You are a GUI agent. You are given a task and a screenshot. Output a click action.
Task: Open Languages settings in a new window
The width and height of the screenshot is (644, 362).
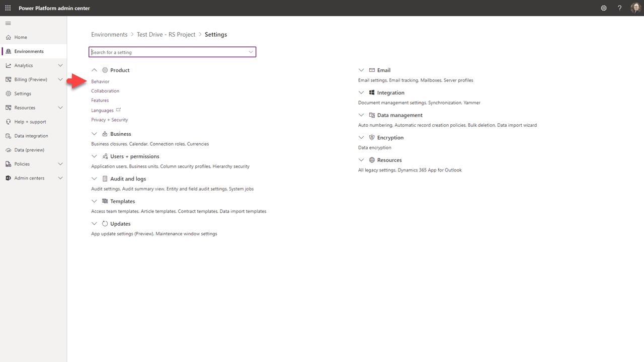pos(118,110)
